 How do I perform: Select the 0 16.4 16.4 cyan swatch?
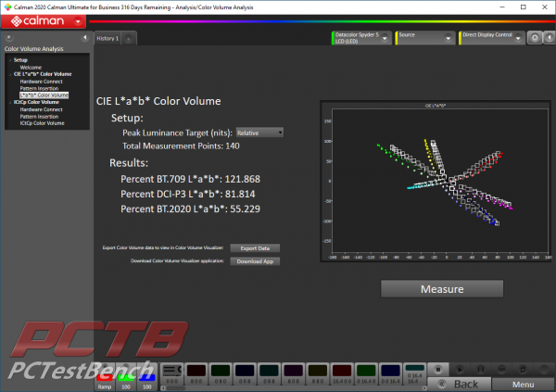click(414, 374)
